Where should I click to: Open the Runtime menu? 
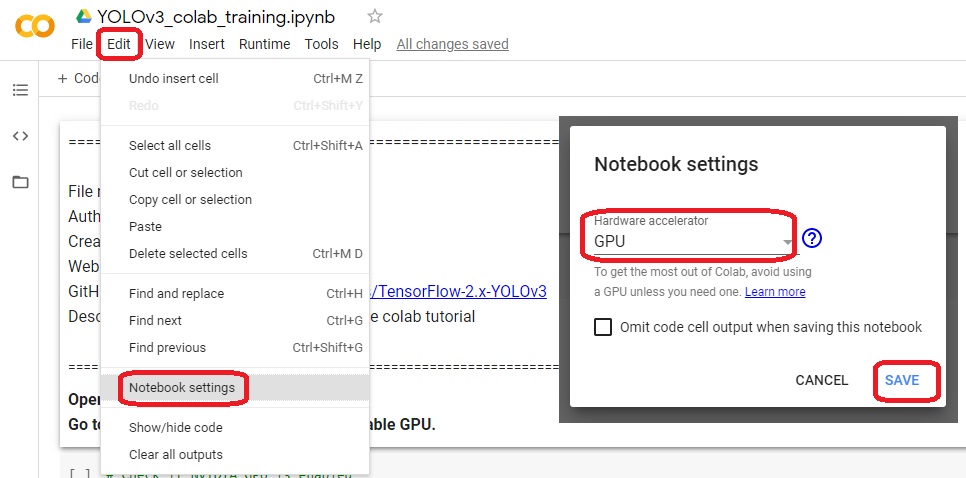(264, 44)
